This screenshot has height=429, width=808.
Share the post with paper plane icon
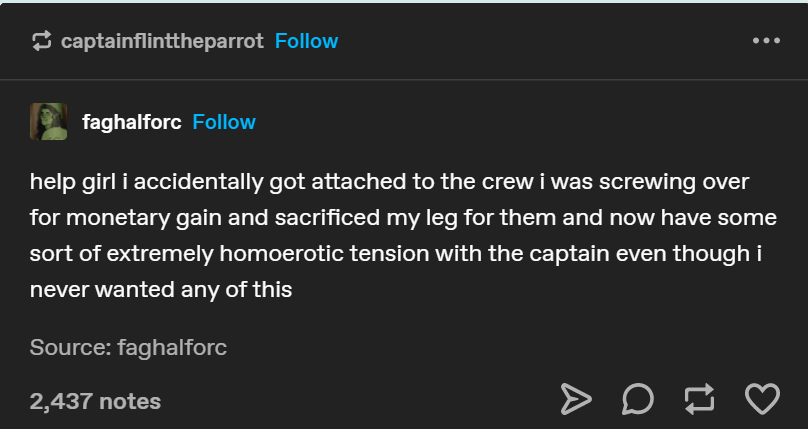(x=576, y=400)
